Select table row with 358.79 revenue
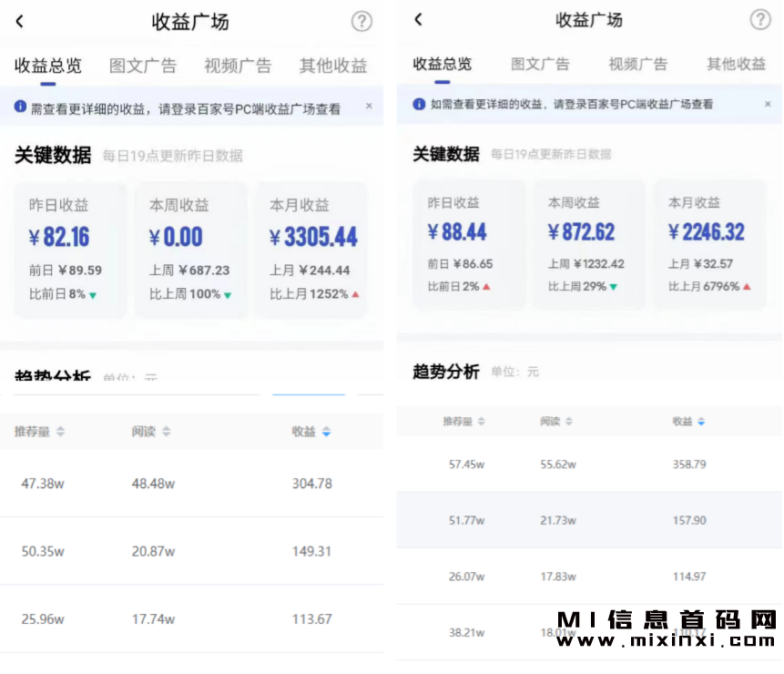The height and width of the screenshot is (674, 784). point(589,465)
